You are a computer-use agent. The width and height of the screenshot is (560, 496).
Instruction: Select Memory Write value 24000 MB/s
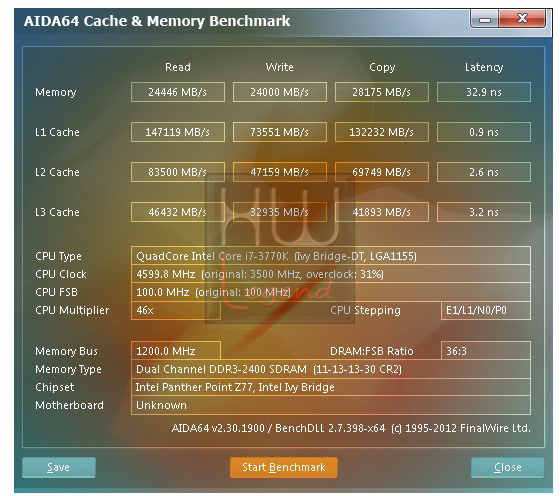click(x=280, y=92)
